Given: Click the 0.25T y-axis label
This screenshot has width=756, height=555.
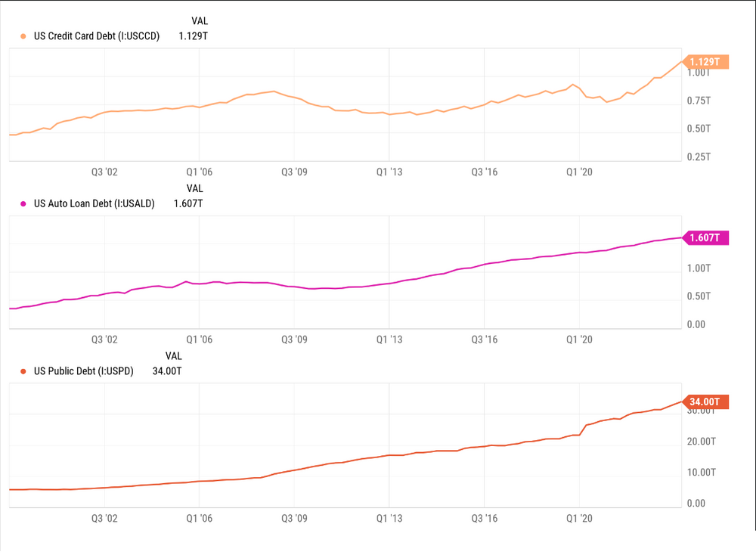Looking at the screenshot, I should (698, 157).
